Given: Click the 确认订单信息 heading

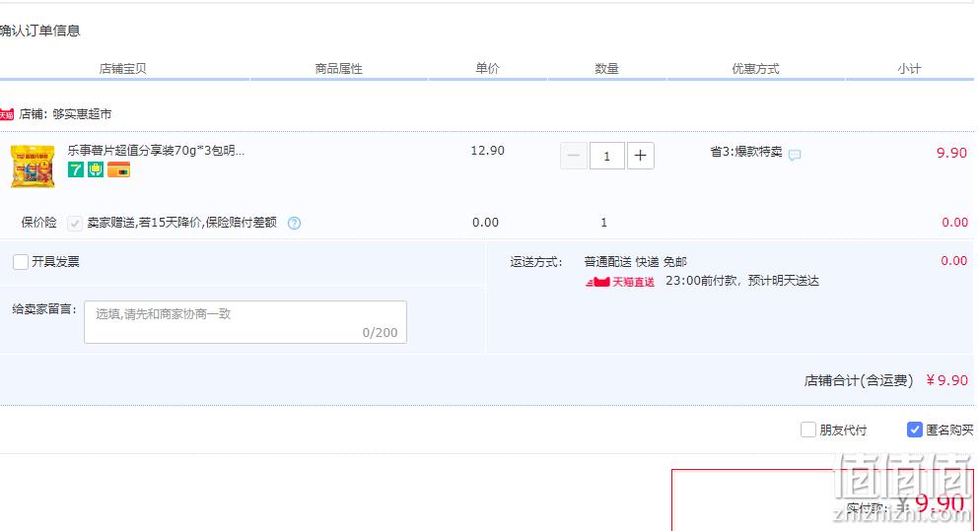Looking at the screenshot, I should point(40,31).
